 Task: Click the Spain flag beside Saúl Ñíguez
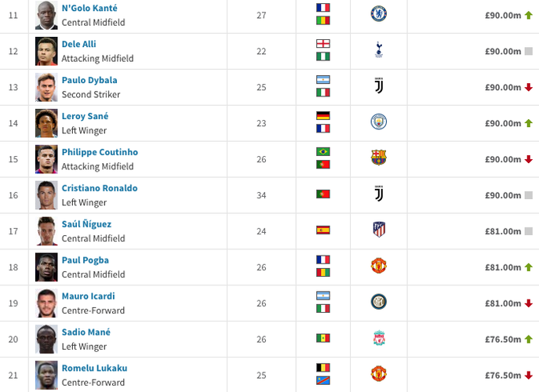322,230
